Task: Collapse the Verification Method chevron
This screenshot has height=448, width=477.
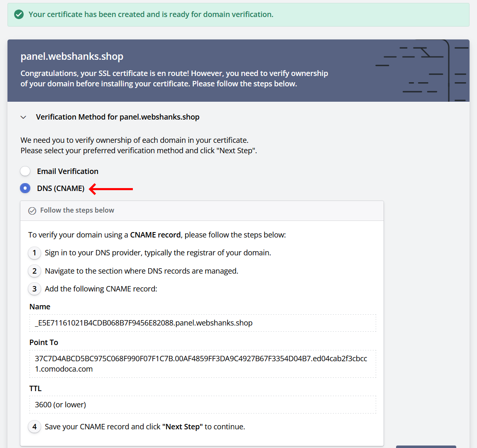Action: coord(23,117)
